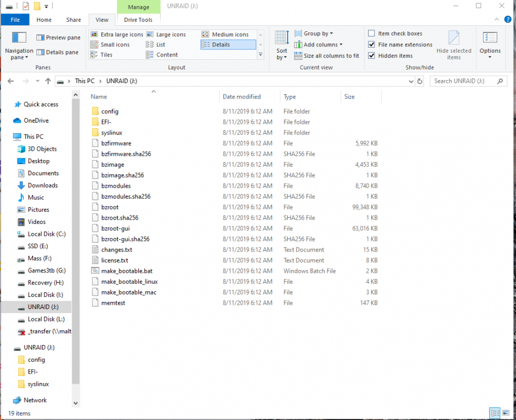Switch layout to Small icons

(110, 44)
